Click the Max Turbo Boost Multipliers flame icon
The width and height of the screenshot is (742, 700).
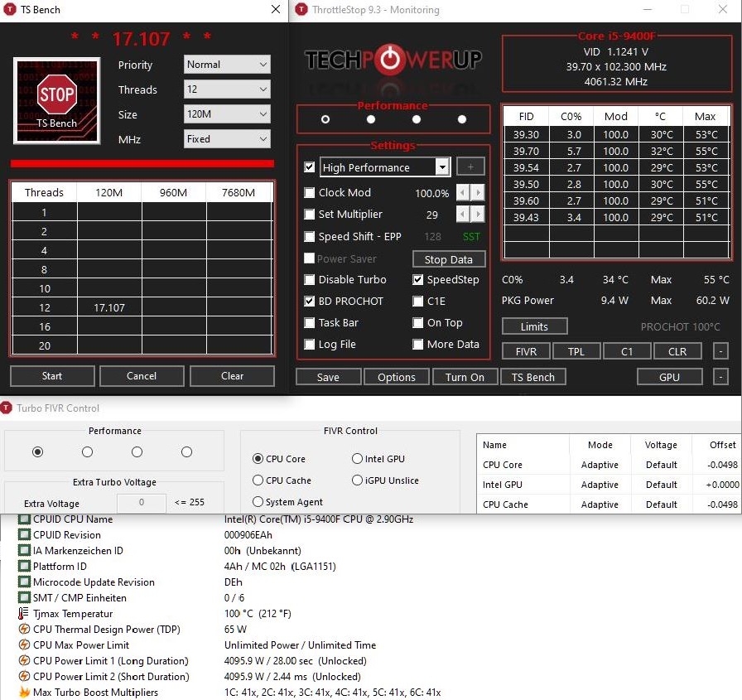point(24,692)
